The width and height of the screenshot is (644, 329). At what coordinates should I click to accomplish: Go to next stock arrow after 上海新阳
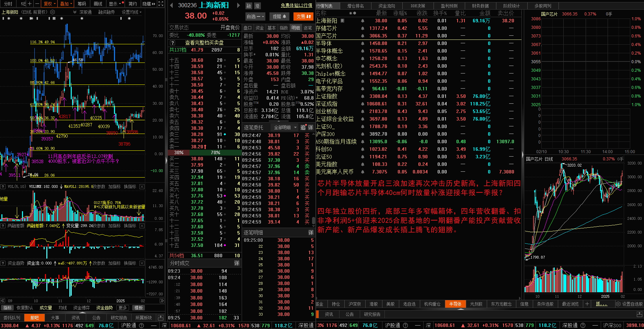(239, 5)
